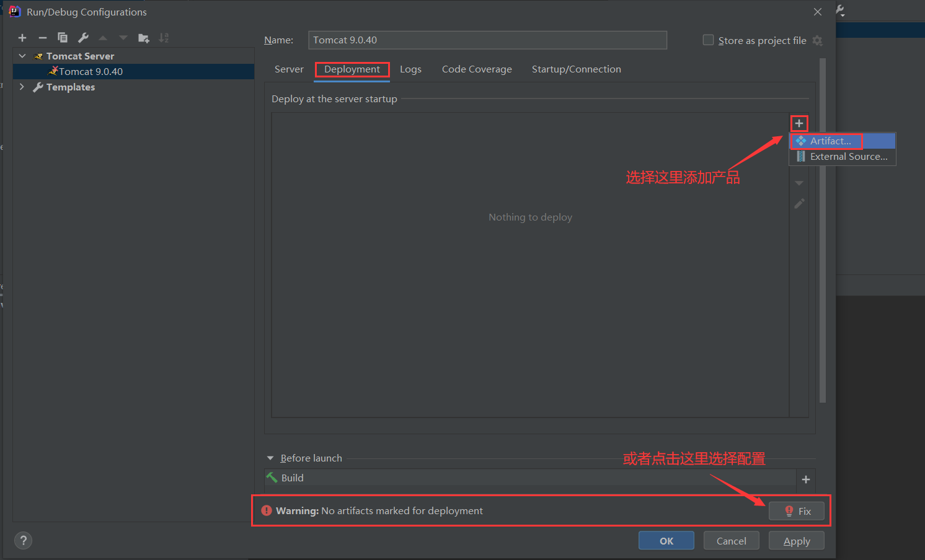Create new folder for configurations
Screen dimensions: 925x560
(x=144, y=38)
